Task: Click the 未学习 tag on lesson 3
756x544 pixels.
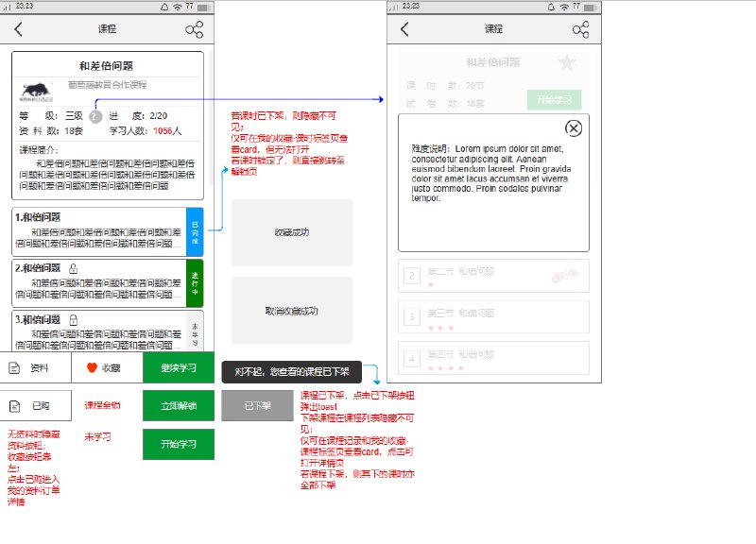Action: (195, 332)
